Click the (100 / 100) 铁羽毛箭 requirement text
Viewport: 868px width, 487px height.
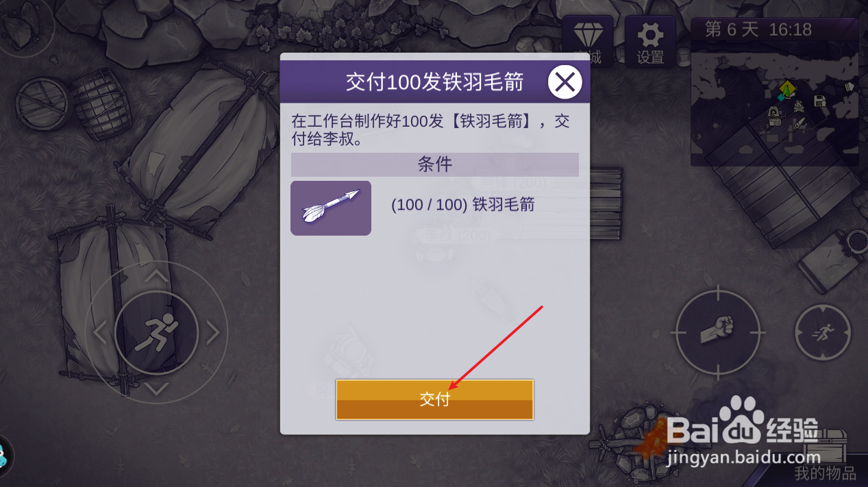pyautogui.click(x=462, y=205)
